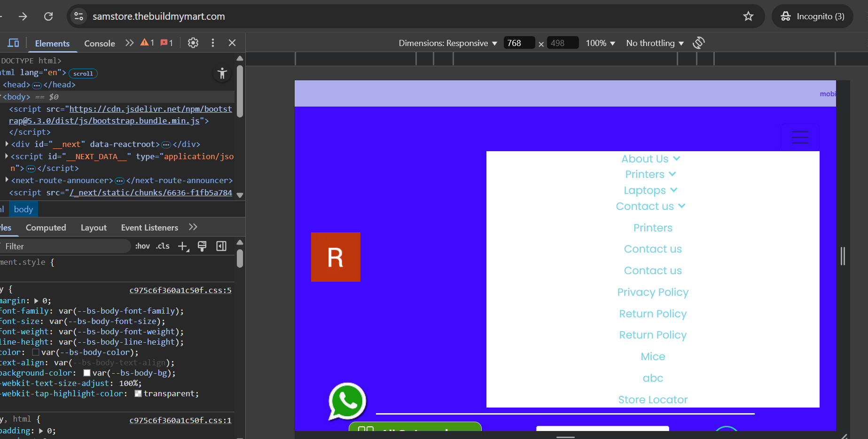Expand About Us menu dropdown
This screenshot has width=868, height=439.
point(651,159)
